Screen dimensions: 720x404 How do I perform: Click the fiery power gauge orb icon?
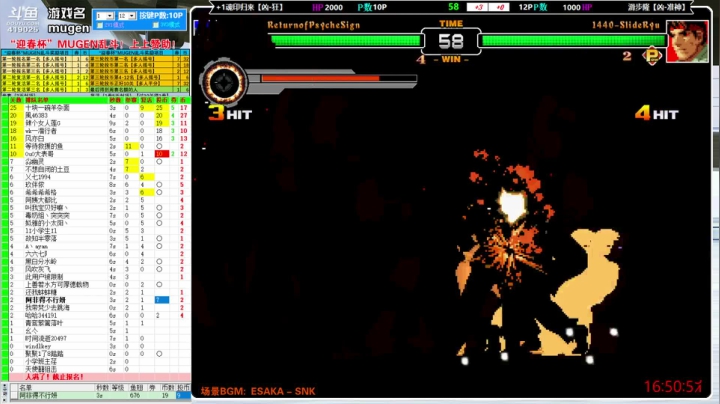tap(224, 83)
